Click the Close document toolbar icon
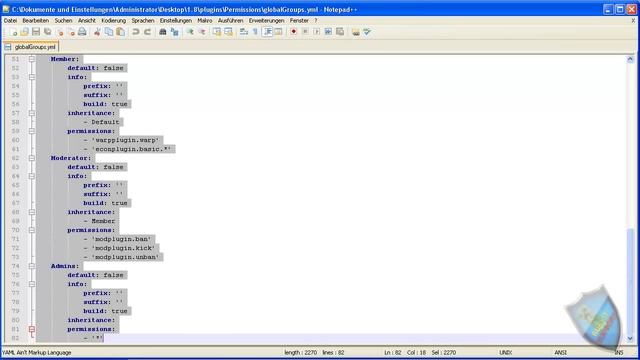The width and height of the screenshot is (640, 360). click(60, 32)
